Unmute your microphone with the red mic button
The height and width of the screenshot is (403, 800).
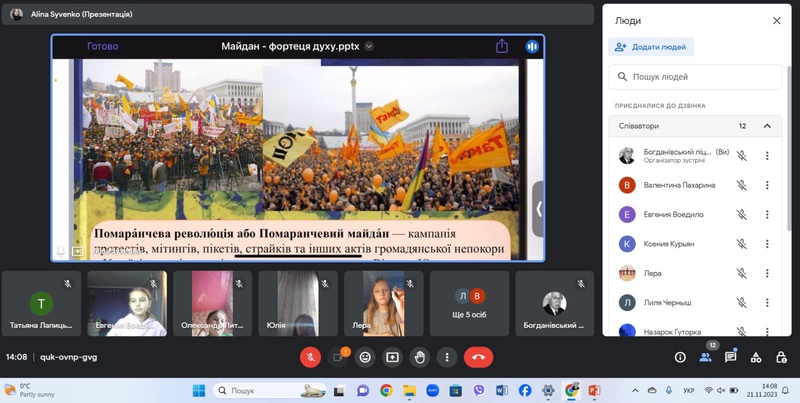pos(310,358)
